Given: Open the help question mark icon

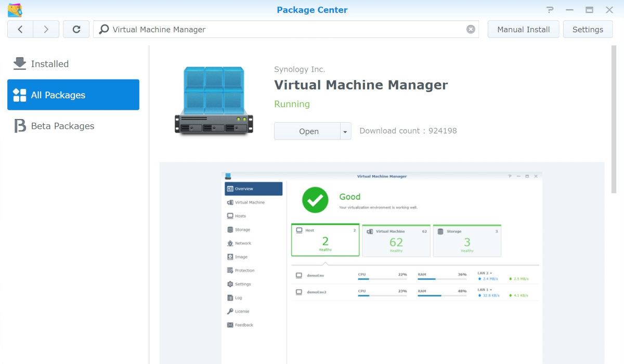Looking at the screenshot, I should 550,10.
